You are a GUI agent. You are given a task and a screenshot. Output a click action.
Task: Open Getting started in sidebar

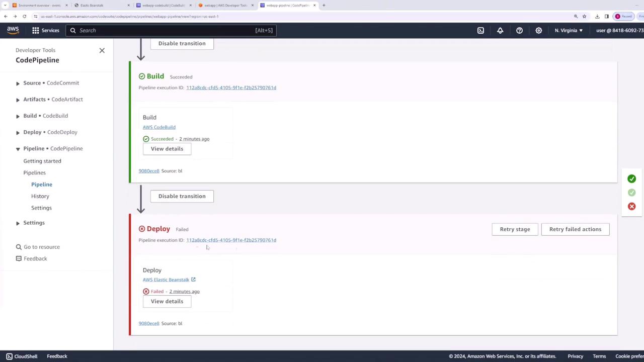pyautogui.click(x=42, y=161)
